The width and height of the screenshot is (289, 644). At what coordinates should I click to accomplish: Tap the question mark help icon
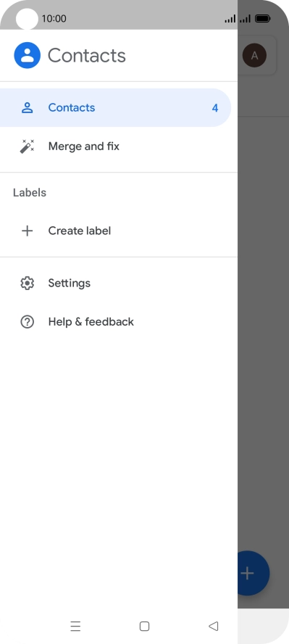[x=27, y=321]
